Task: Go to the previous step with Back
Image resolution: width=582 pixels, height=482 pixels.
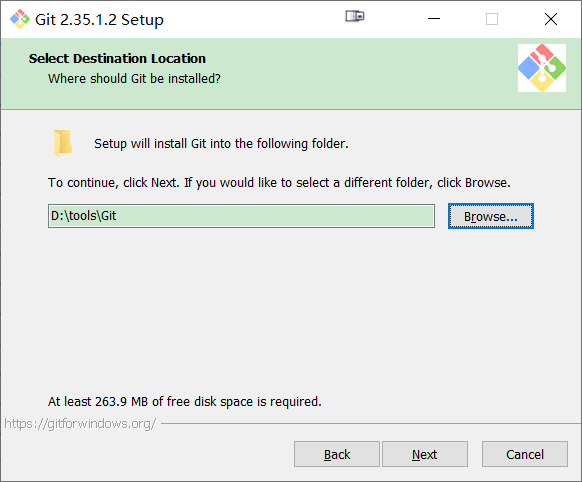Action: pyautogui.click(x=337, y=454)
